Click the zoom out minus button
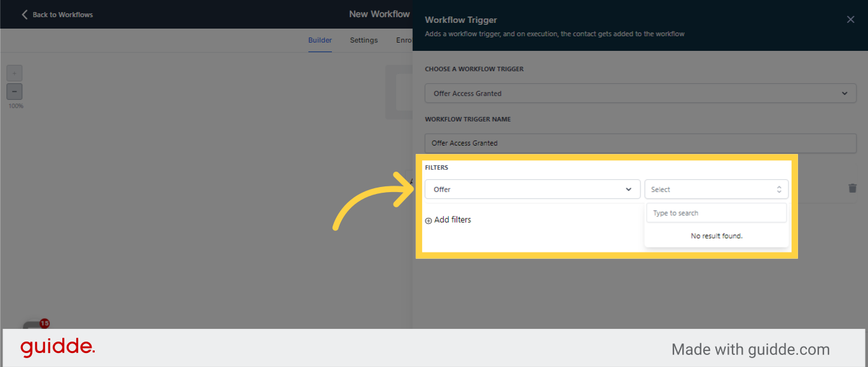 15,92
